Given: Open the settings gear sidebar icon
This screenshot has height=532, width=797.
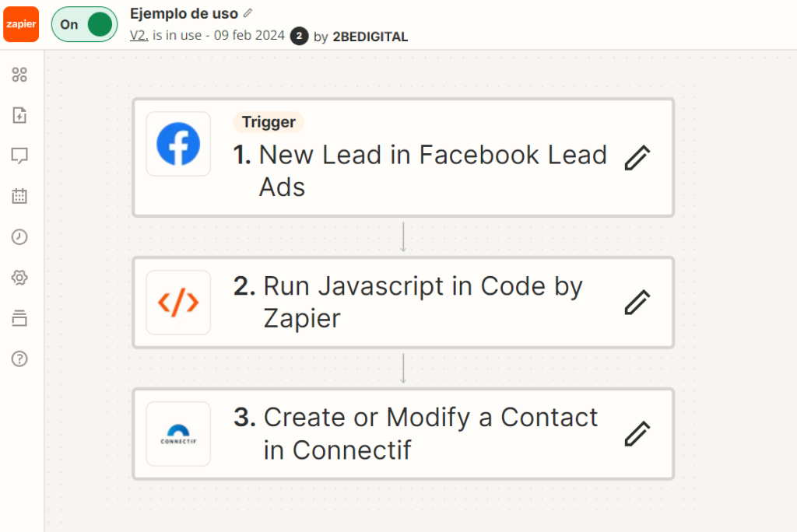Looking at the screenshot, I should pyautogui.click(x=19, y=278).
